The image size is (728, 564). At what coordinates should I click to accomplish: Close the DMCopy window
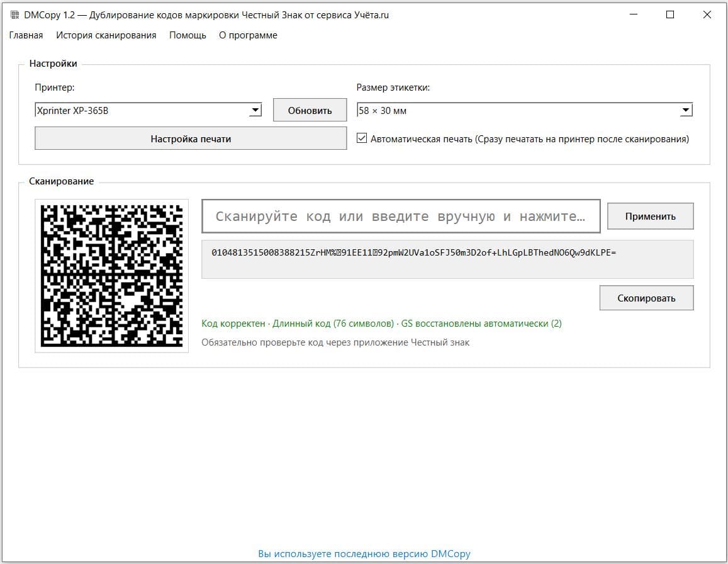707,15
